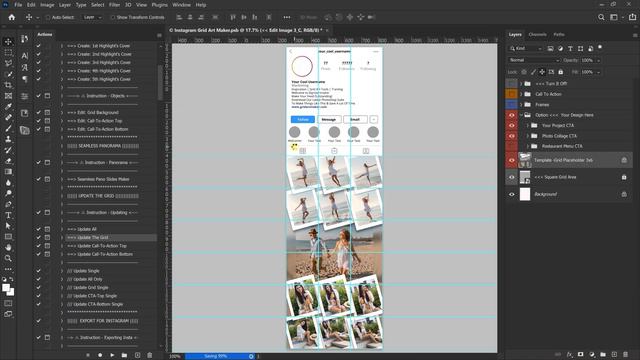Select the Gradient tool
This screenshot has height=360, width=640.
pyautogui.click(x=8, y=171)
